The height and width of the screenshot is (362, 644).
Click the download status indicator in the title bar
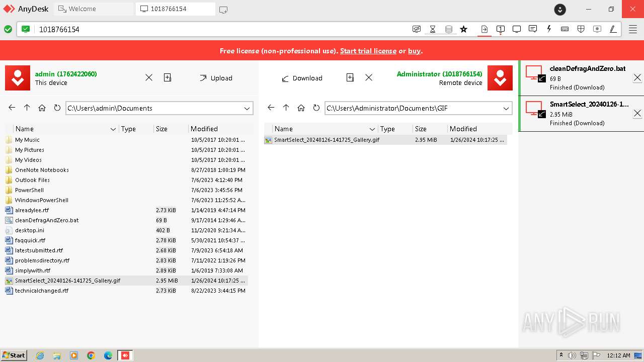(560, 9)
